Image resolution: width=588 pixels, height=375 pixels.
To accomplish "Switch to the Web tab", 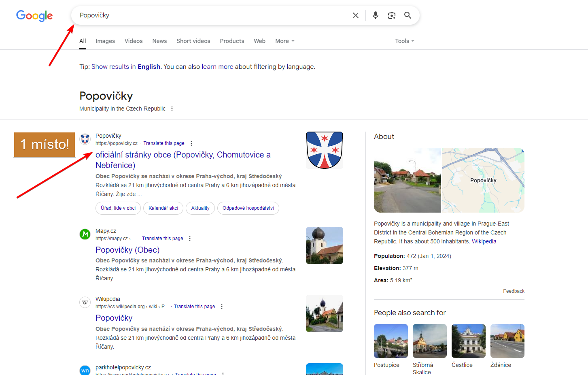I will click(259, 41).
